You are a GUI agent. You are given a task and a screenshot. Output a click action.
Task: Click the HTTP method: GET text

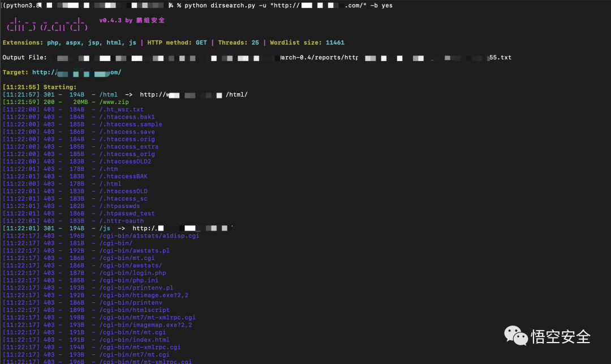(x=177, y=43)
